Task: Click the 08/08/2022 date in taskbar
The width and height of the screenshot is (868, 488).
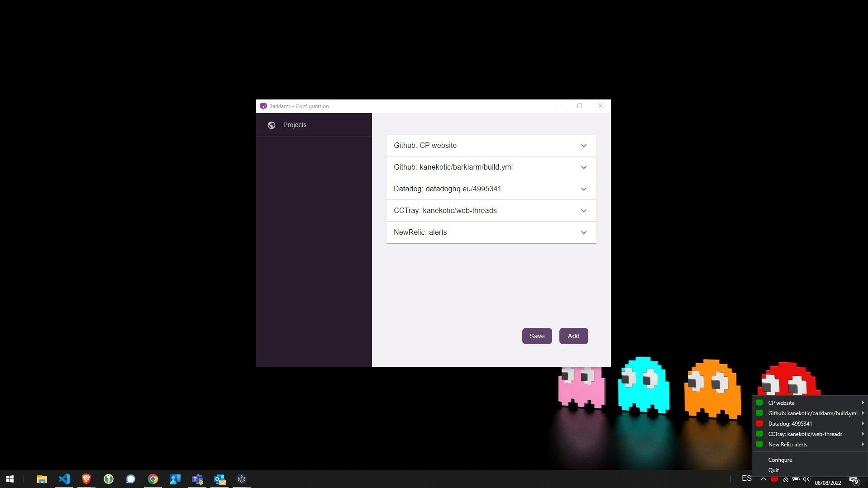Action: click(828, 483)
